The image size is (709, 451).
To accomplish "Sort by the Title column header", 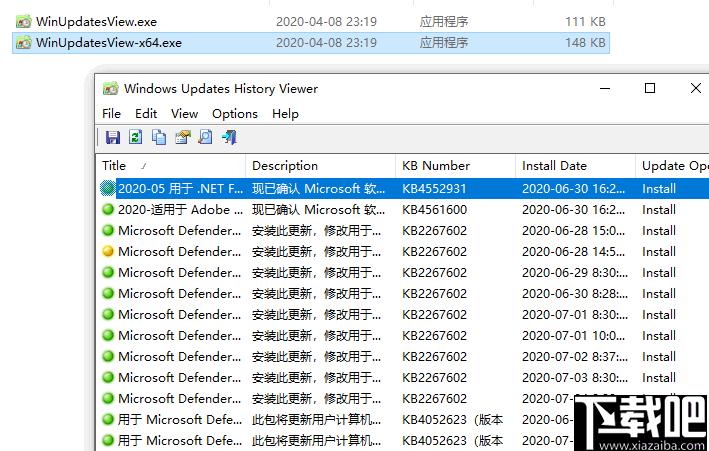I will coord(170,166).
